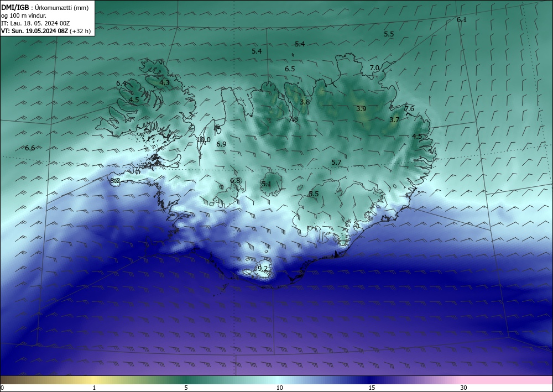Screen dimensions: 553x392
Task: Click the subtitle 'og 100 m vindur.'
Action: click(x=24, y=15)
